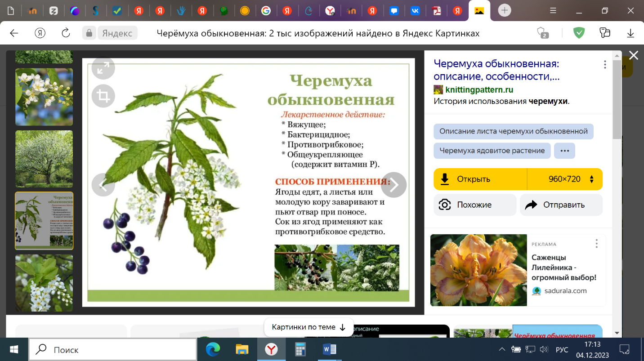
Task: Open the Windows notification center icon
Action: (x=624, y=350)
